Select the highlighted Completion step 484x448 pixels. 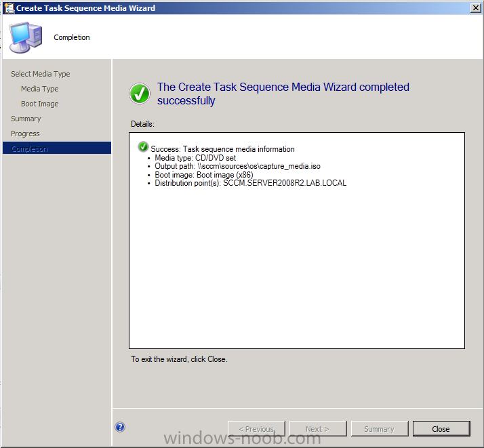click(x=57, y=148)
